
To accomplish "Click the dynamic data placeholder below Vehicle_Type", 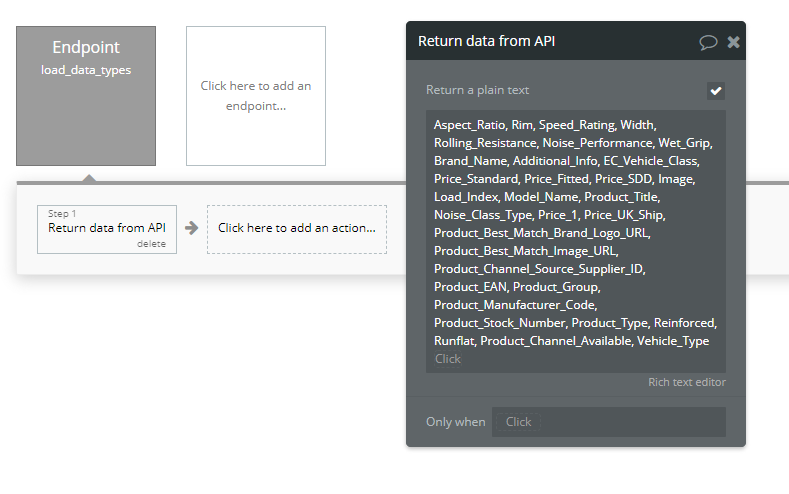I will [447, 359].
